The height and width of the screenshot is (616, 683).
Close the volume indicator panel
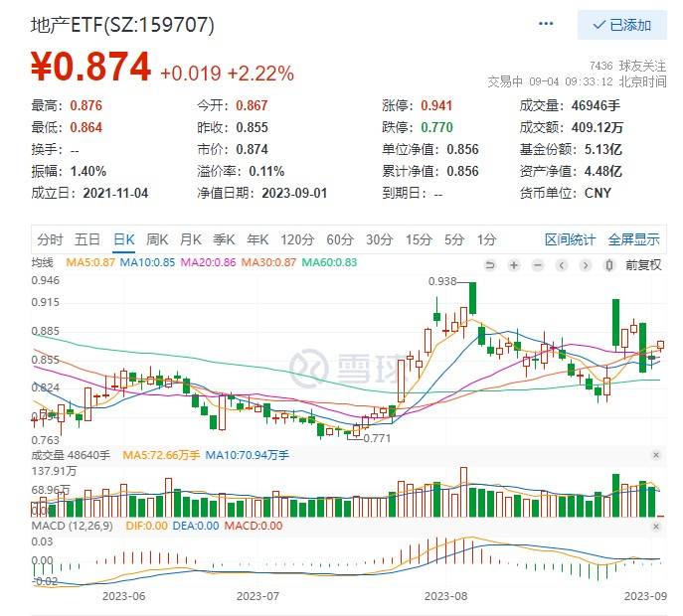click(656, 454)
